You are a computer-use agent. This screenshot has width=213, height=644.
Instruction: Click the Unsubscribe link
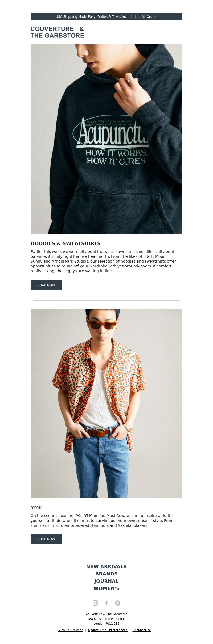click(142, 630)
